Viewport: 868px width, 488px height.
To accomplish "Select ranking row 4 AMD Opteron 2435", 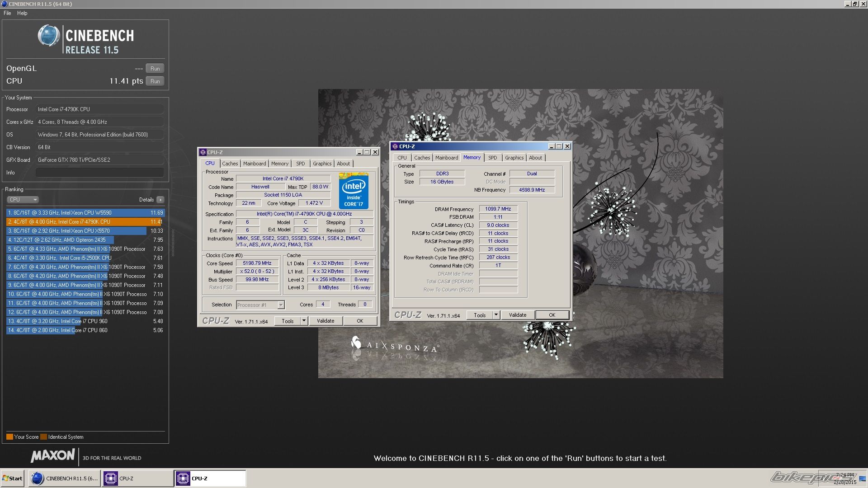I will 85,240.
